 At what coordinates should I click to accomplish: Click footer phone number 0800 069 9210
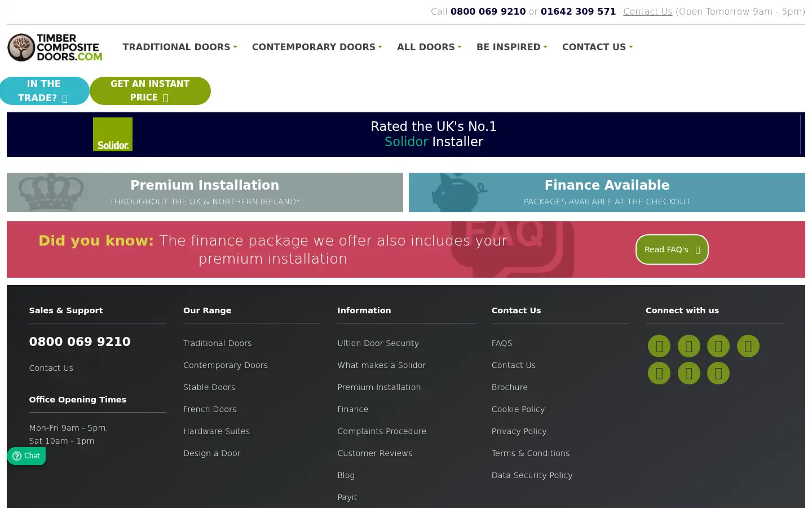(x=80, y=341)
